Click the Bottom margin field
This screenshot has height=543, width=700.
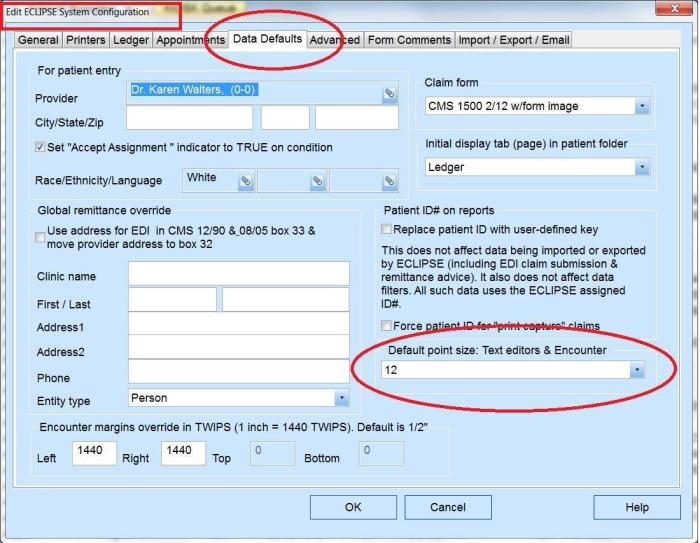pos(381,453)
